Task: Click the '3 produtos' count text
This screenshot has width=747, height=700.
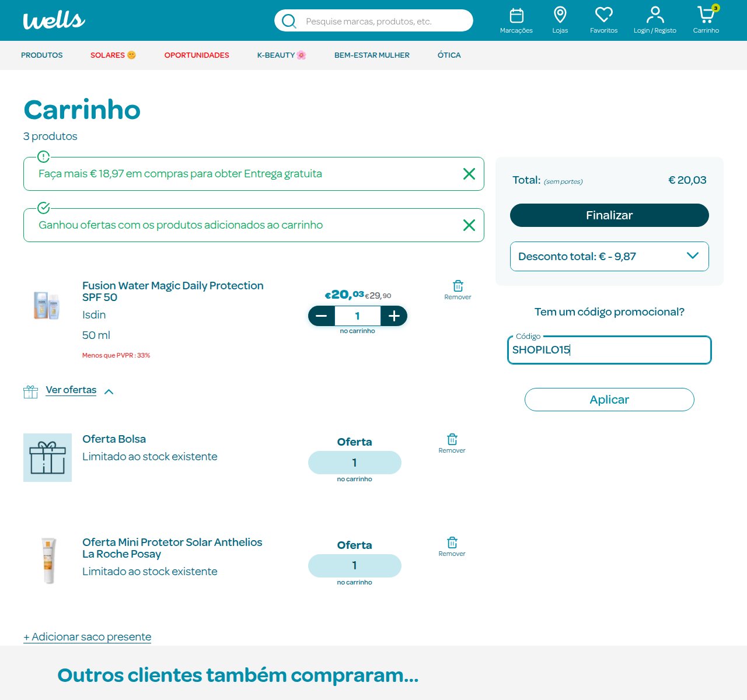Action: tap(50, 136)
